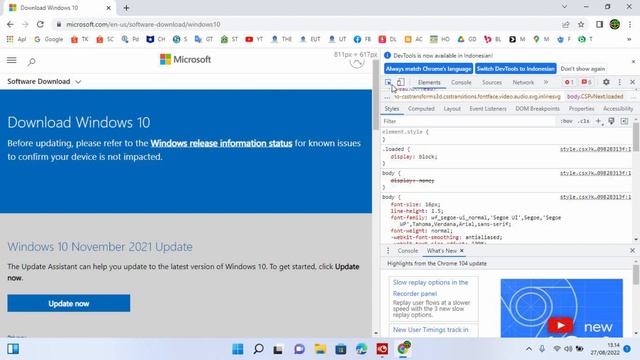Open a new browser tab

click(126, 8)
